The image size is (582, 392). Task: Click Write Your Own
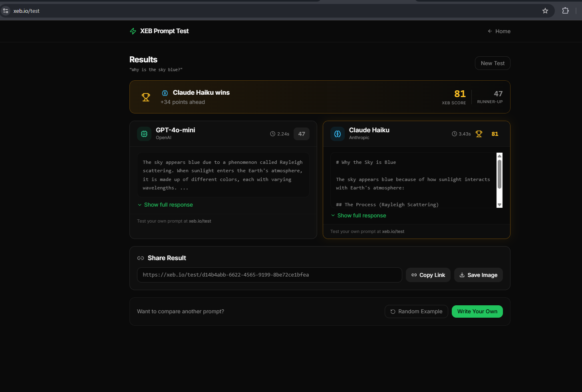(x=477, y=311)
